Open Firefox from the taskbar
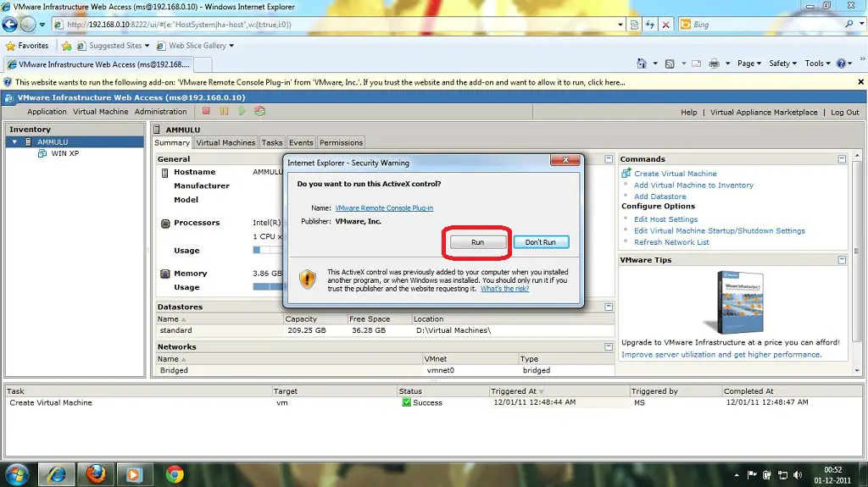The width and height of the screenshot is (868, 487). (x=96, y=475)
